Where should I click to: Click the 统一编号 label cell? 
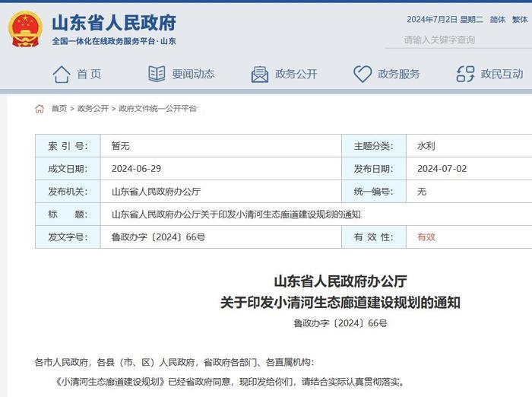[374, 192]
